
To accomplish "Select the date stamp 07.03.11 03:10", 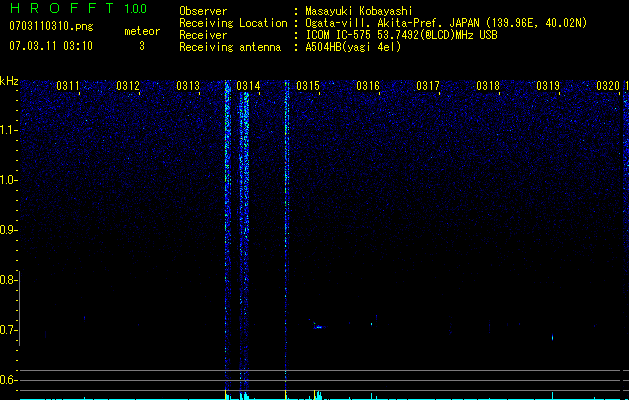I will [x=51, y=46].
